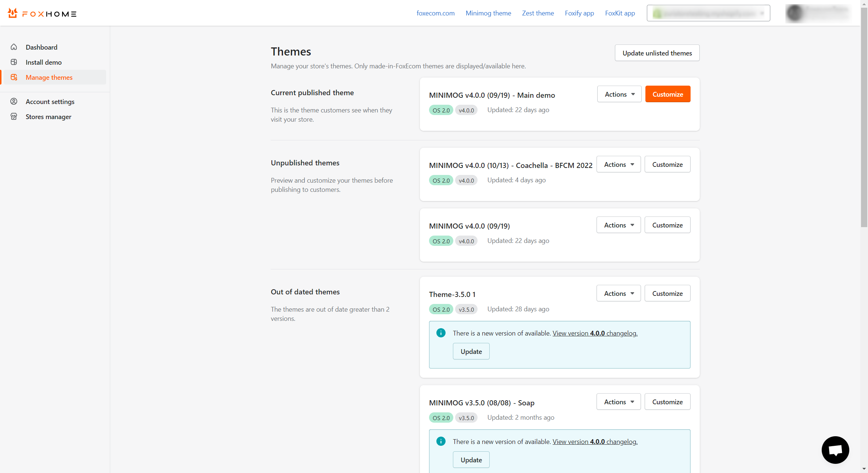Update Theme-3.5.0 1 to new version
Viewport: 868px width, 473px height.
tap(471, 351)
